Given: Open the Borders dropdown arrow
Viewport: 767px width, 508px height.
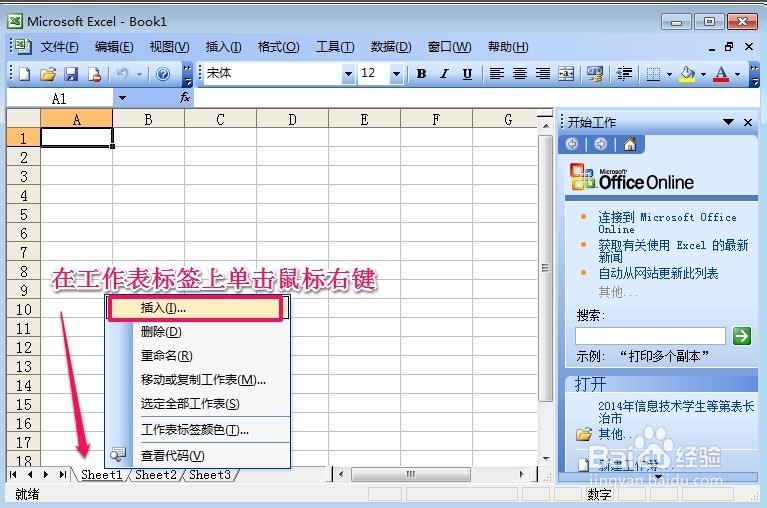Looking at the screenshot, I should (669, 75).
